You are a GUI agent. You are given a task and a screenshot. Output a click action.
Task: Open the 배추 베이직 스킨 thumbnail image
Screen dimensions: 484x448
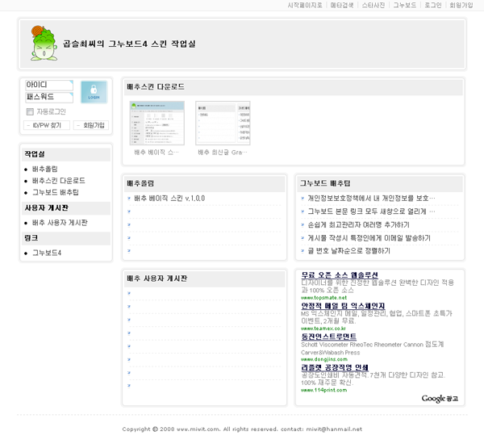tap(157, 123)
